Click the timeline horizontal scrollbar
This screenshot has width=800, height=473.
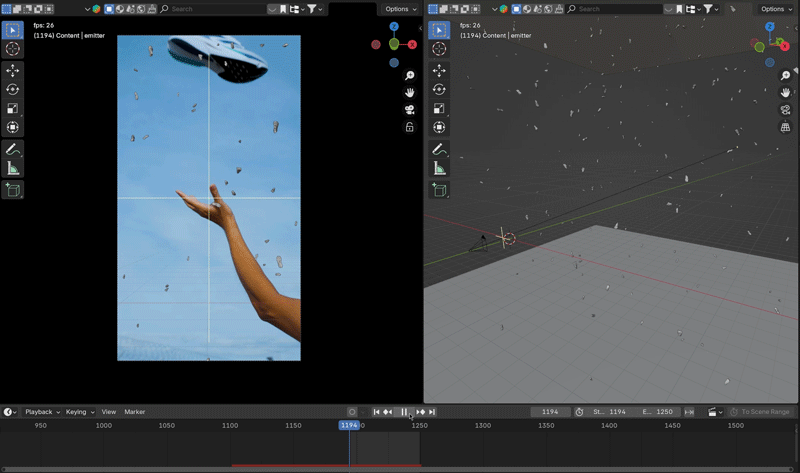click(398, 469)
